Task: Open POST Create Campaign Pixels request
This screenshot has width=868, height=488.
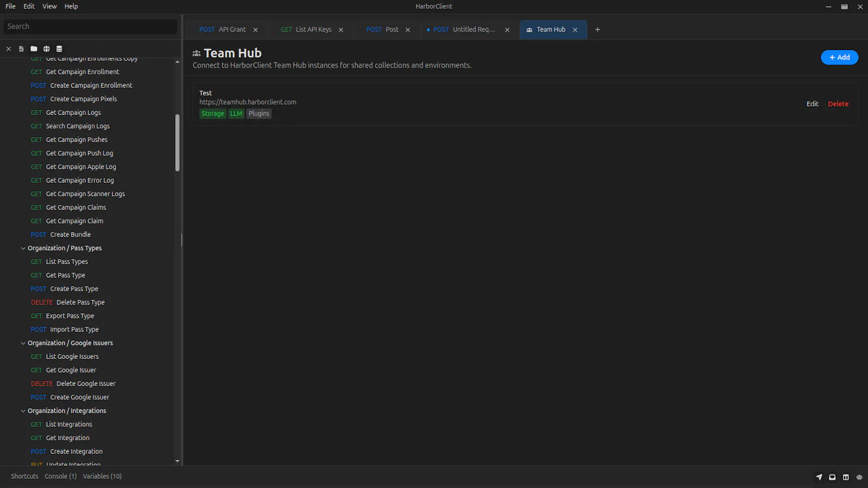Action: (x=74, y=99)
